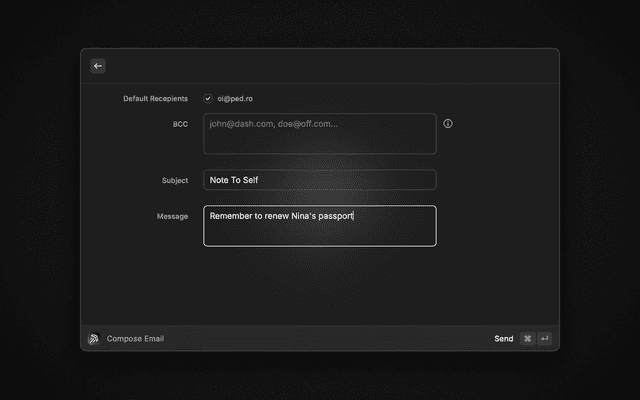Click the Message field label

click(172, 216)
